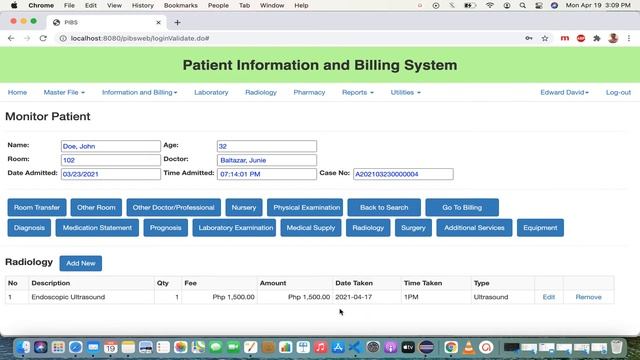The image size is (640, 360).
Task: Open Launchpad from the dock
Action: pos(58,347)
